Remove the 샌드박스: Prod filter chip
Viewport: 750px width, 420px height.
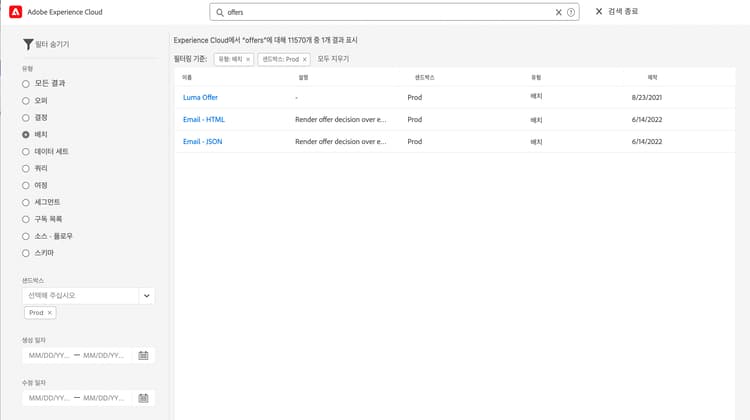(304, 59)
